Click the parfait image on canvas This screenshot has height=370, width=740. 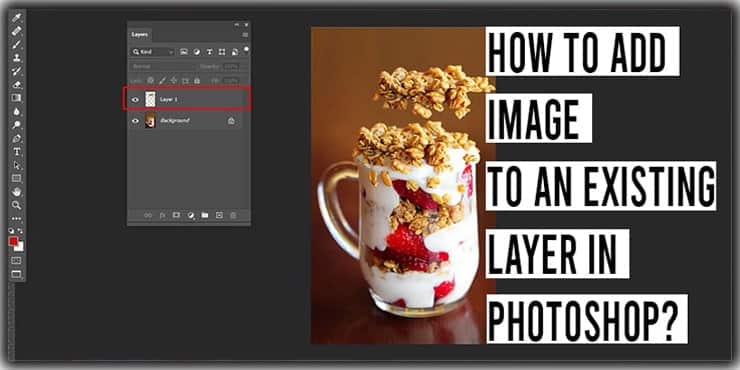coord(403,185)
